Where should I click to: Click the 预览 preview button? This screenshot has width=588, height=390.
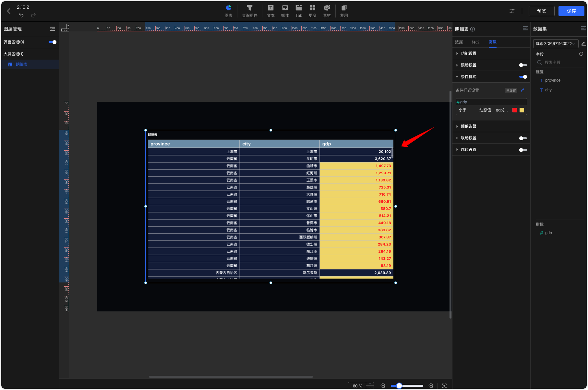[541, 11]
